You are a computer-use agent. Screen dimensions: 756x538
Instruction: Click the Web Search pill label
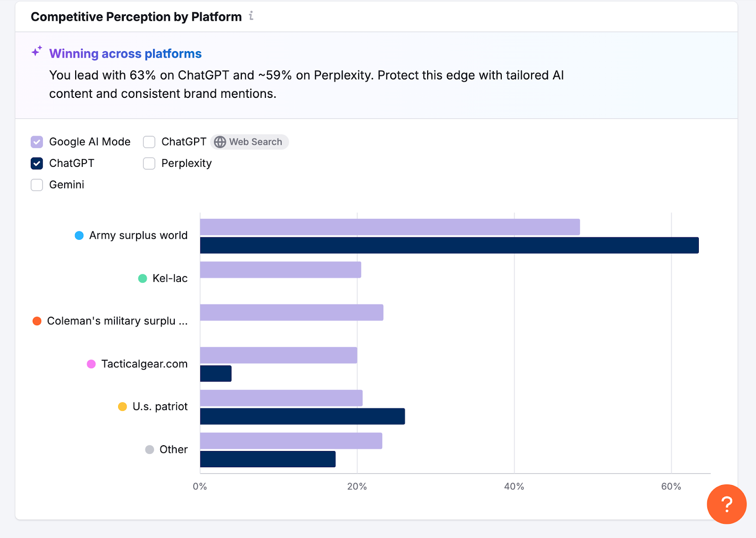[255, 142]
